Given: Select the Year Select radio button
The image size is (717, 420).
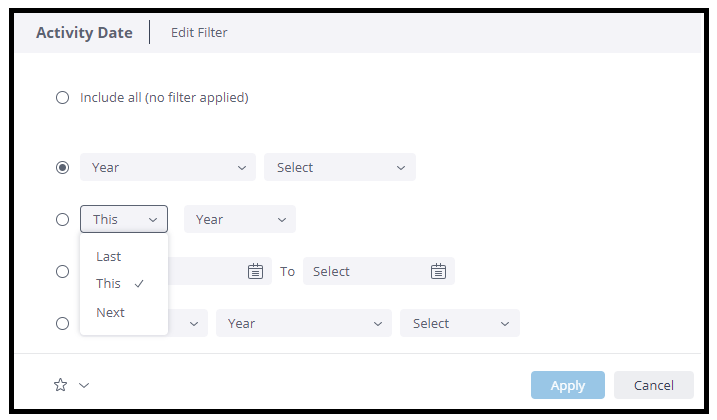Looking at the screenshot, I should click(63, 167).
